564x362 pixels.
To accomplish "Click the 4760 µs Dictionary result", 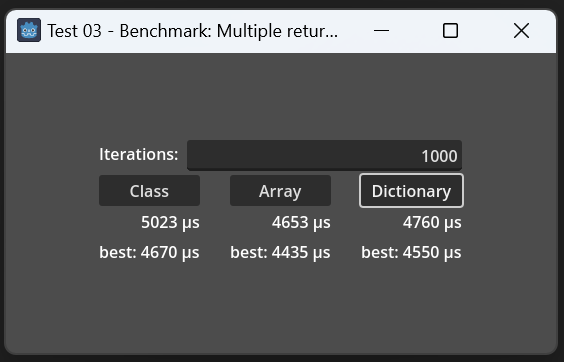I will coord(432,223).
